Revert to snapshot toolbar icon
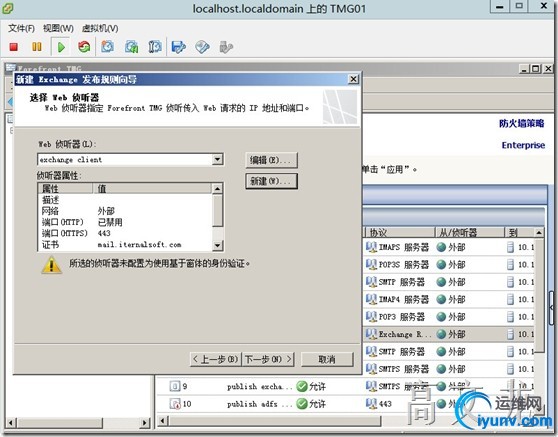Viewport: 558px width, 437px height. [x=131, y=47]
